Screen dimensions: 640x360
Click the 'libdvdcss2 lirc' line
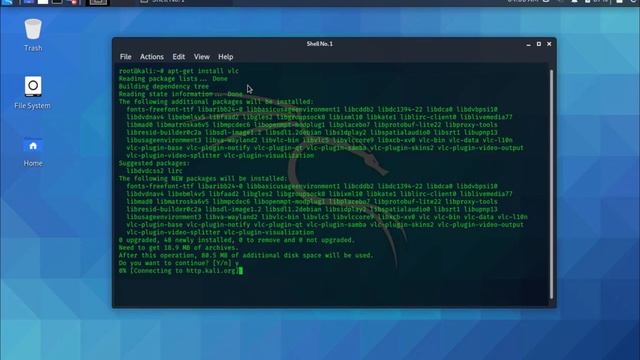pos(154,171)
